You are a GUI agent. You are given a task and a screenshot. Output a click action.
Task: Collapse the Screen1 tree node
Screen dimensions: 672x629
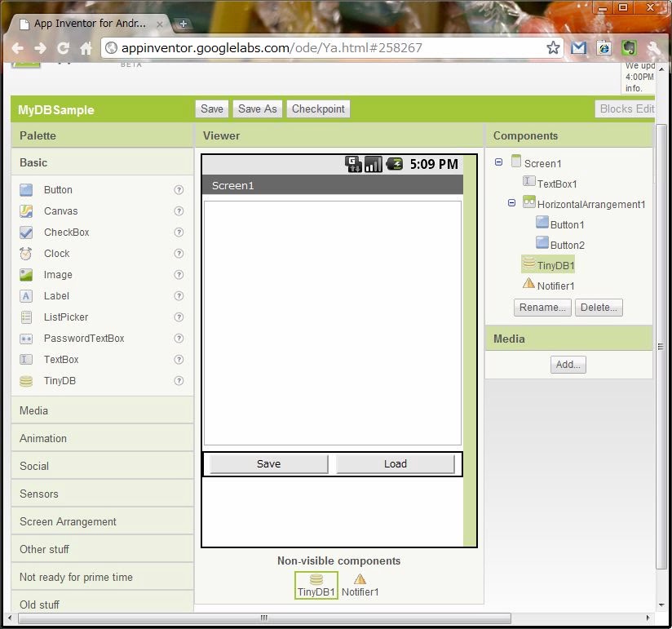point(498,162)
